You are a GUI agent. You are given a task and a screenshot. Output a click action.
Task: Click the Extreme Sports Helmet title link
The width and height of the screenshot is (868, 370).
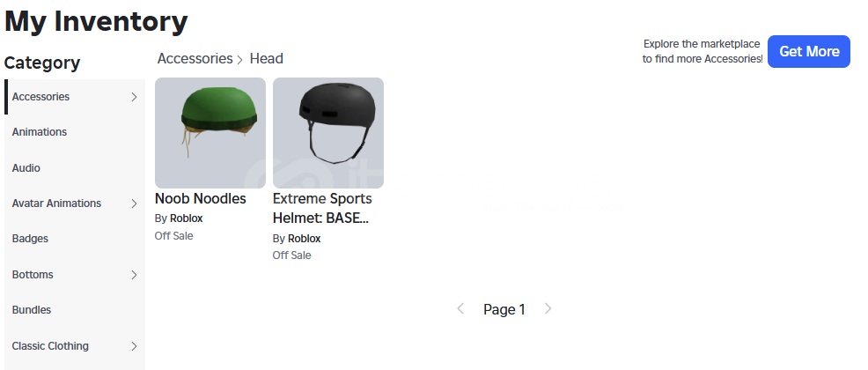coord(322,208)
